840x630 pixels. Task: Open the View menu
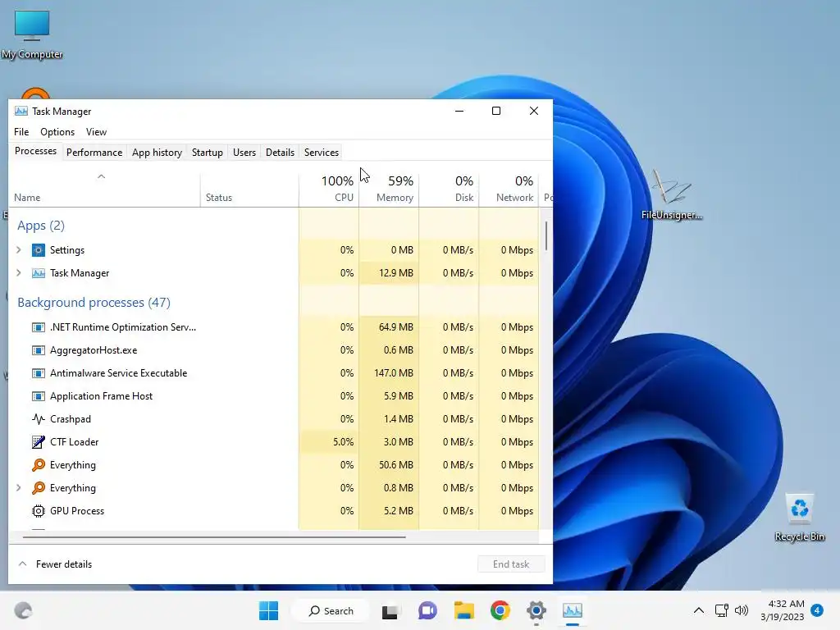click(97, 132)
